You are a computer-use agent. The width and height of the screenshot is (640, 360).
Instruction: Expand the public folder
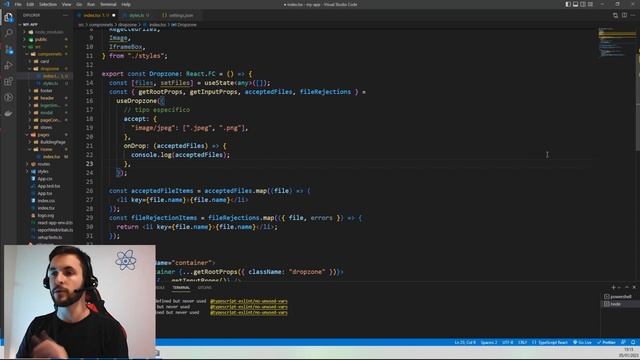point(41,39)
